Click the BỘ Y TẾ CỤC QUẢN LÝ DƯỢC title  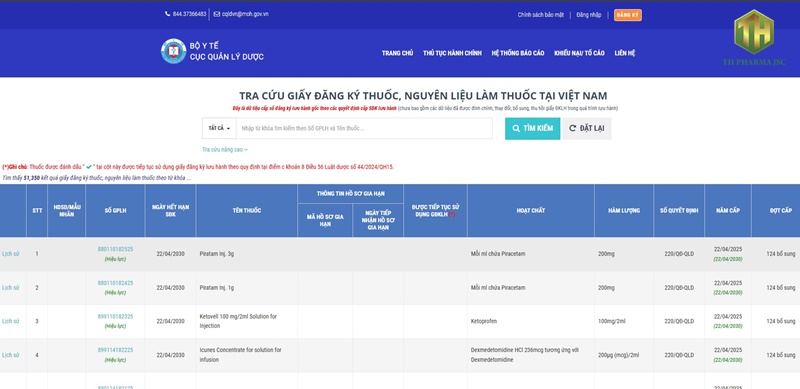tap(227, 51)
